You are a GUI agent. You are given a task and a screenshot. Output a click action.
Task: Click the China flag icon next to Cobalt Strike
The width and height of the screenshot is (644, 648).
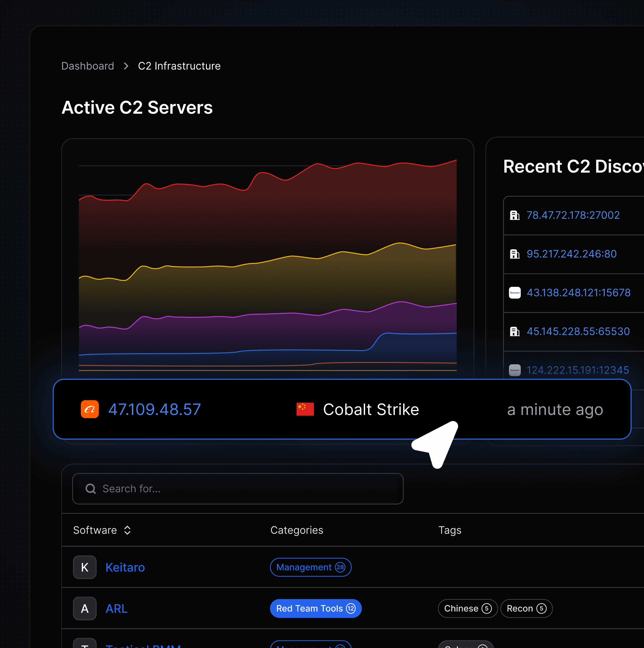(305, 409)
